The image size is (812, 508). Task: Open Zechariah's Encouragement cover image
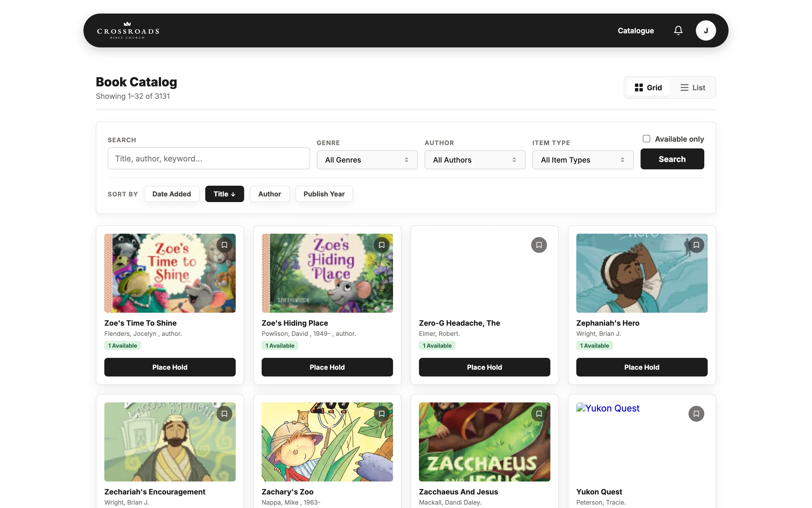170,442
